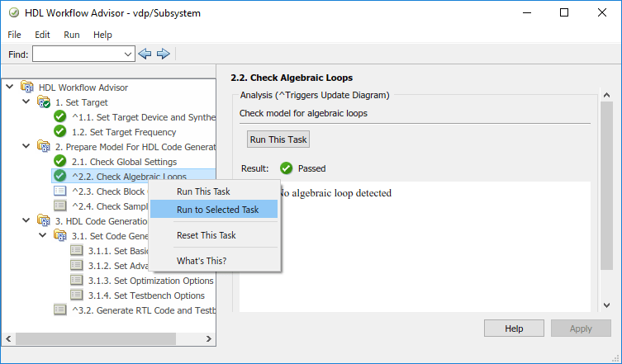Click green check icon beside Set Target Frequency
This screenshot has width=622, height=364.
59,132
